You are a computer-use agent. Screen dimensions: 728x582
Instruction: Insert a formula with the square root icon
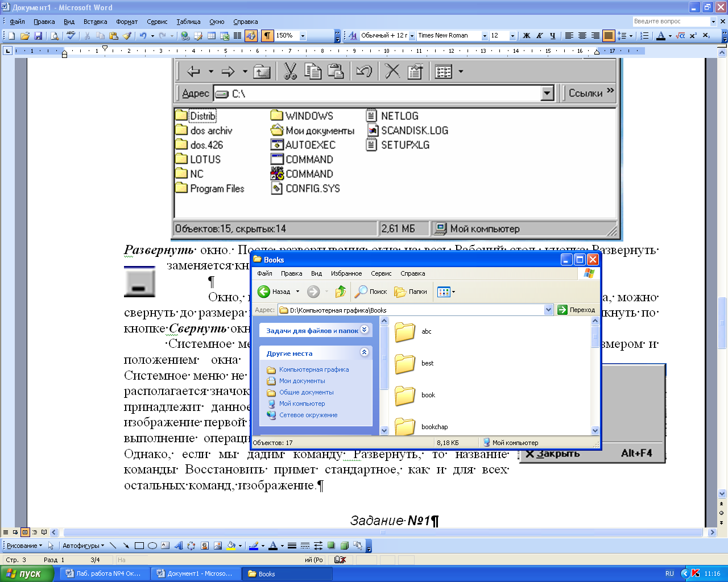pos(680,36)
